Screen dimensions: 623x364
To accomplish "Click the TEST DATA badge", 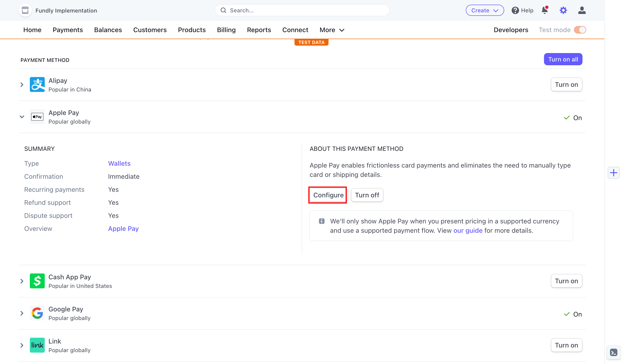I will coord(311,43).
